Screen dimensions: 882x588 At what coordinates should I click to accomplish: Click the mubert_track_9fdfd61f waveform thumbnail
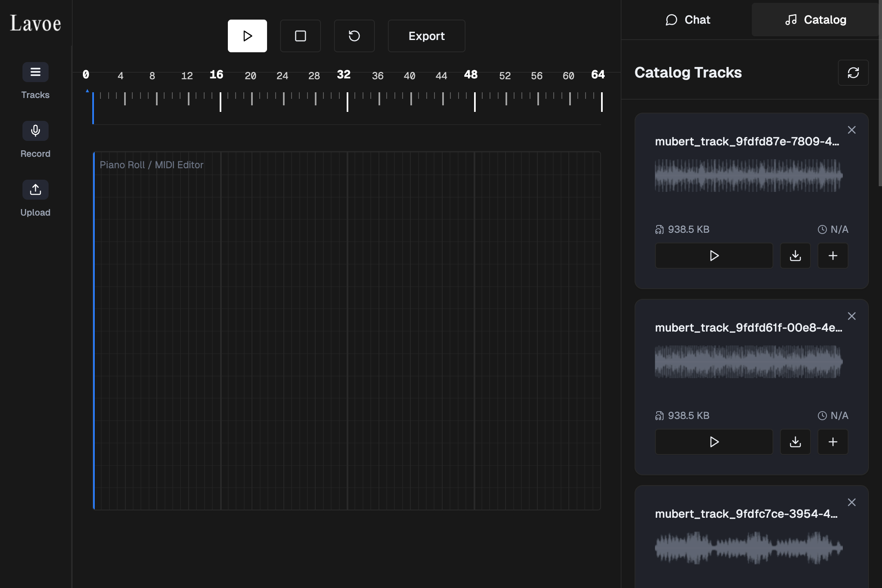point(748,362)
